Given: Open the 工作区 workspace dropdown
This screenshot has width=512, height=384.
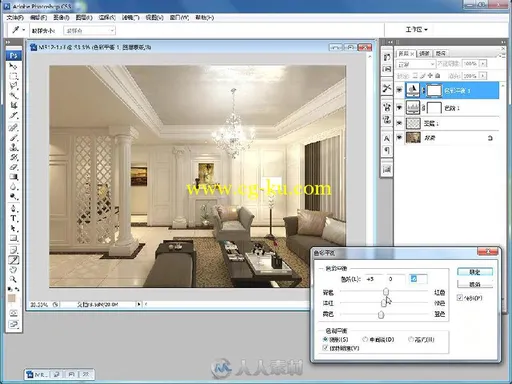Looking at the screenshot, I should (416, 30).
